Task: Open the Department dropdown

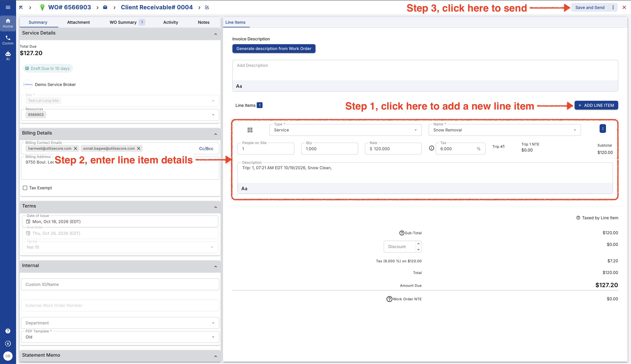Action: pyautogui.click(x=120, y=323)
